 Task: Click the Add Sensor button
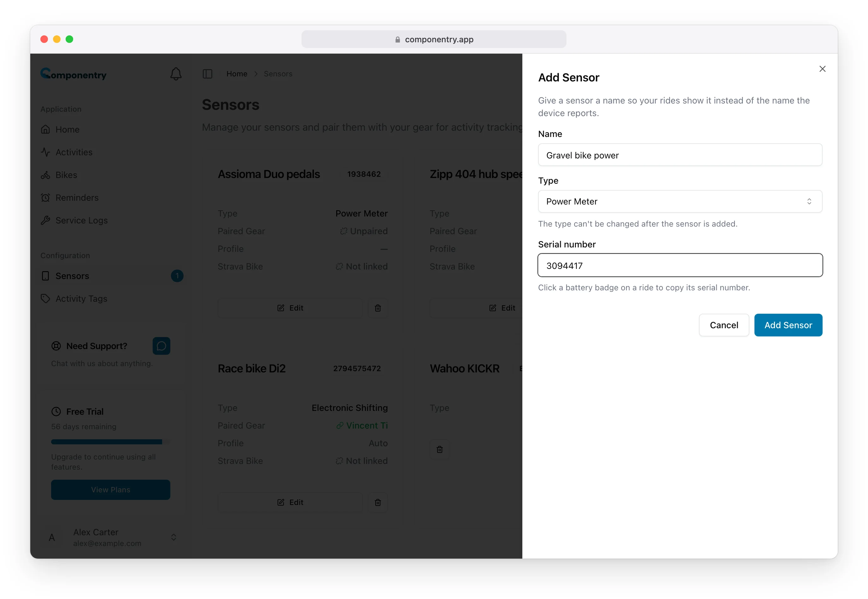coord(788,325)
